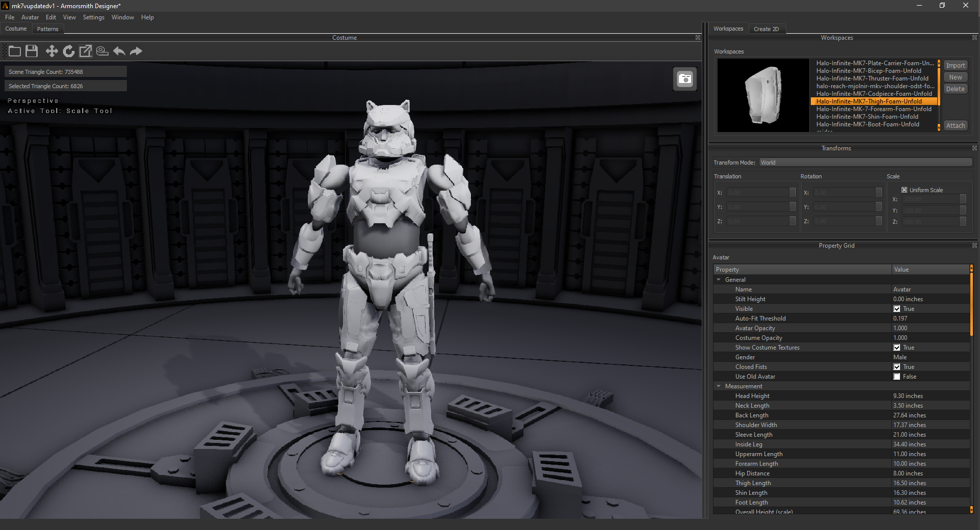Image resolution: width=980 pixels, height=530 pixels.
Task: Click the Gender value Male
Action: (900, 357)
